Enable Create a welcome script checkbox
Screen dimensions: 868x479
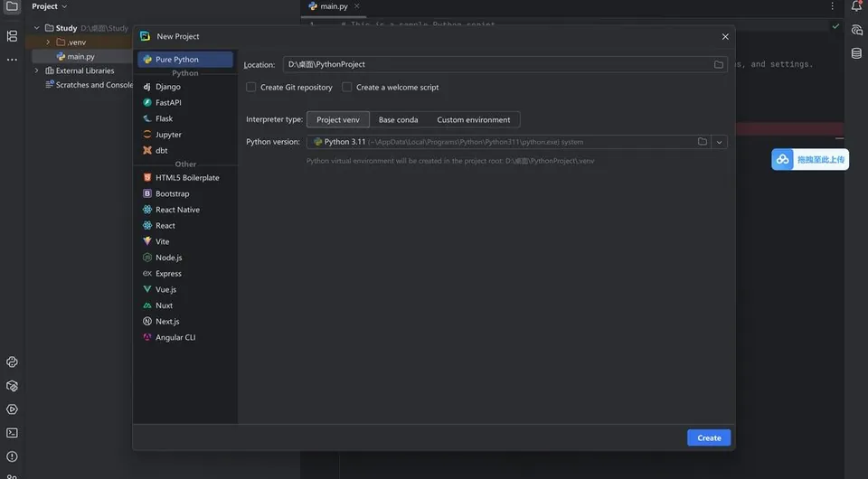346,88
